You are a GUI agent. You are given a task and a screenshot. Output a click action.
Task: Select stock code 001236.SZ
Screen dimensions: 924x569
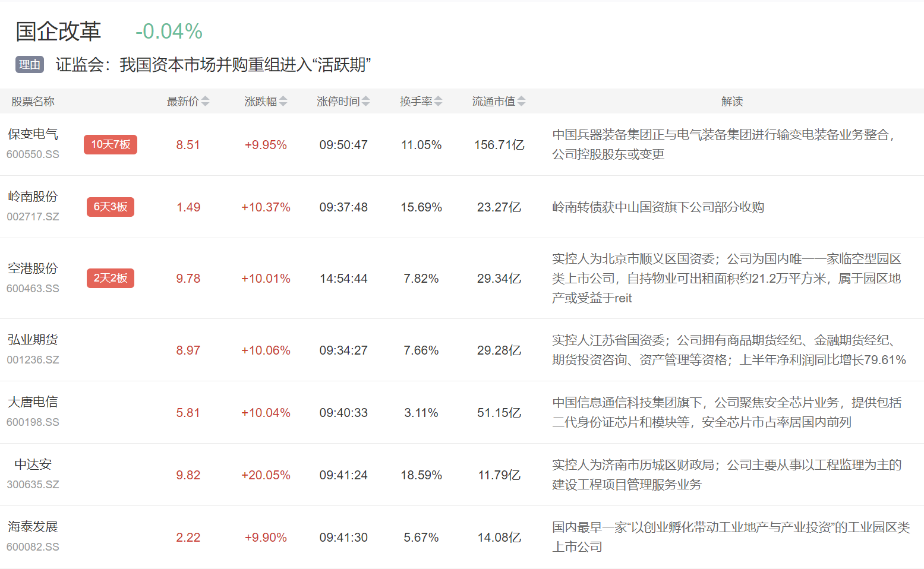point(33,360)
